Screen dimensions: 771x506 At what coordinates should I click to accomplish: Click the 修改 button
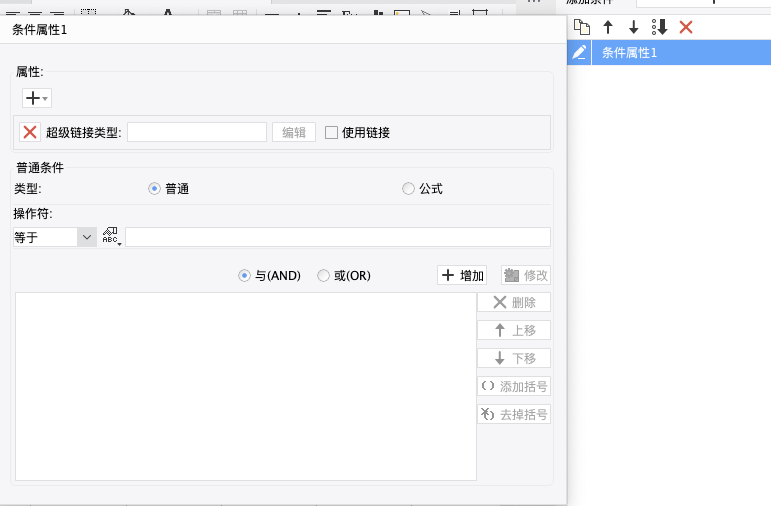(526, 275)
